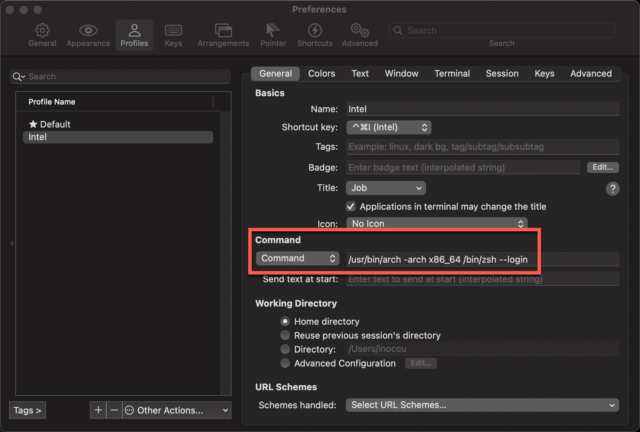The image size is (640, 432).
Task: Click the help question mark button
Action: pos(612,188)
